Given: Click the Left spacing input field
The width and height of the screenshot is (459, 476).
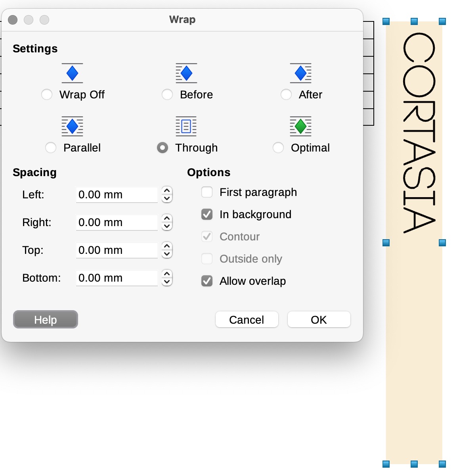Looking at the screenshot, I should [x=117, y=195].
